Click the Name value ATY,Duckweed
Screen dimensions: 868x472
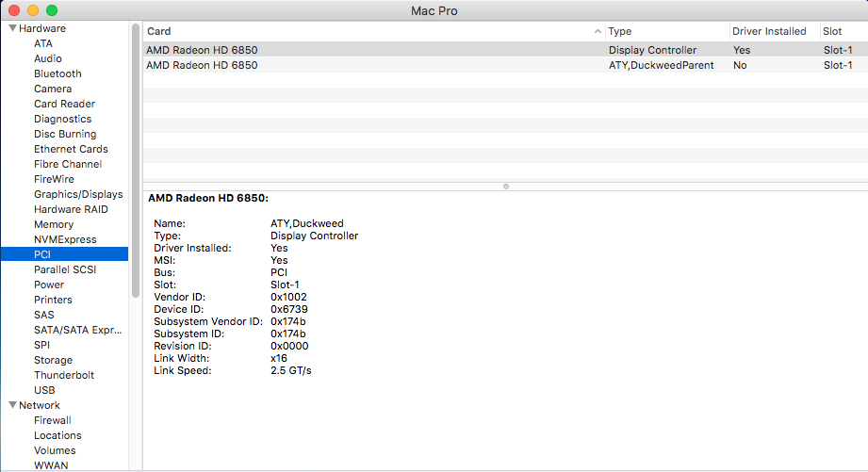tap(306, 223)
